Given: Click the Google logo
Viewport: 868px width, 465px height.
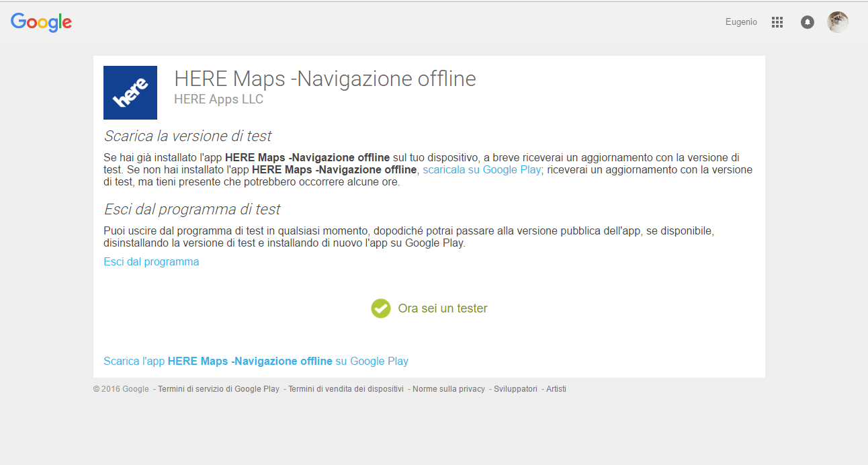Looking at the screenshot, I should coord(41,22).
